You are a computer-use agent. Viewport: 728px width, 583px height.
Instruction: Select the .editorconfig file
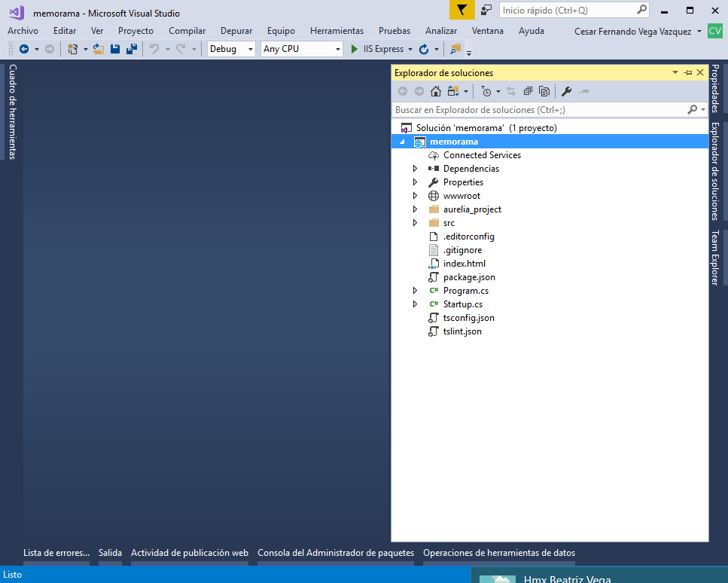pyautogui.click(x=468, y=237)
